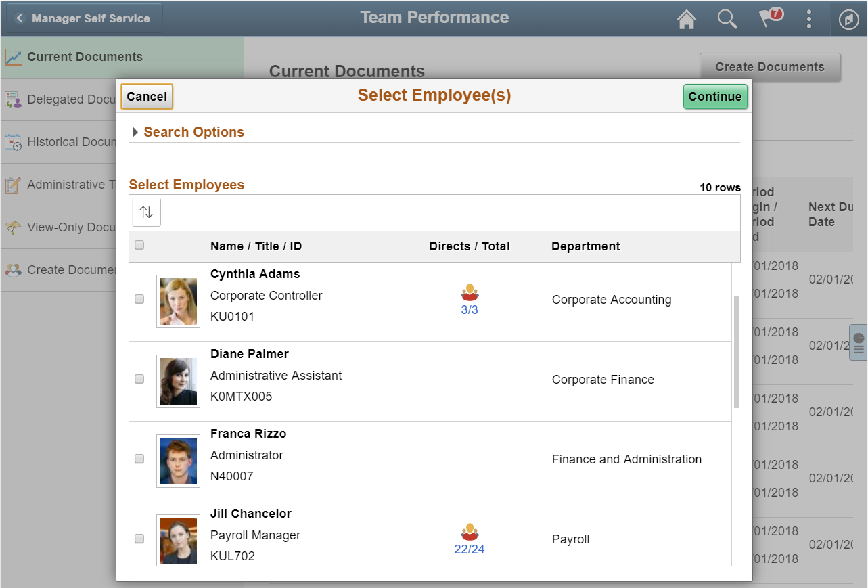This screenshot has width=868, height=588.
Task: Click the Corporate Accounting department cell
Action: (x=612, y=300)
